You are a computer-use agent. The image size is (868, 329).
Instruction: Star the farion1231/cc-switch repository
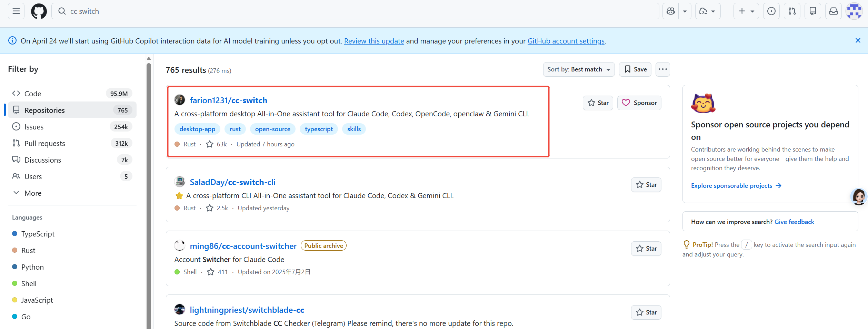tap(598, 103)
